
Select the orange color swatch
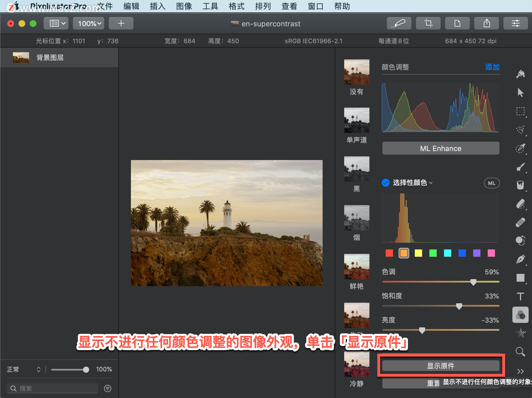coord(404,253)
